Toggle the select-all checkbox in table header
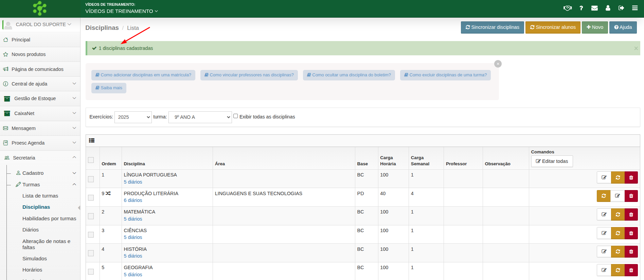The height and width of the screenshot is (280, 644). pyautogui.click(x=91, y=160)
